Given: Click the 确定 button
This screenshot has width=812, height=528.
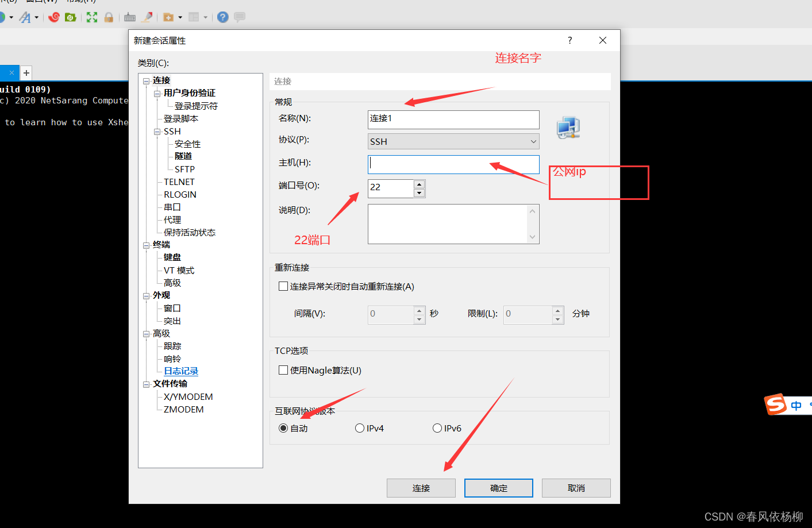Looking at the screenshot, I should coord(499,488).
